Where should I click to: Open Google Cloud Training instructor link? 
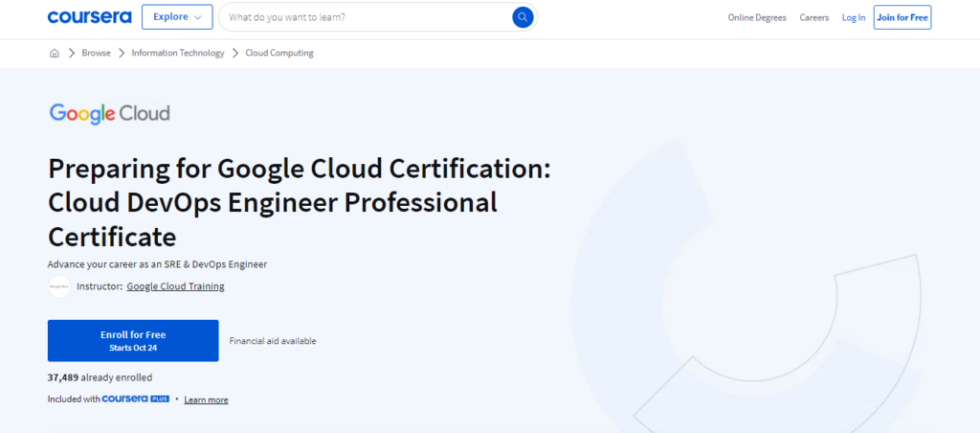[x=175, y=286]
